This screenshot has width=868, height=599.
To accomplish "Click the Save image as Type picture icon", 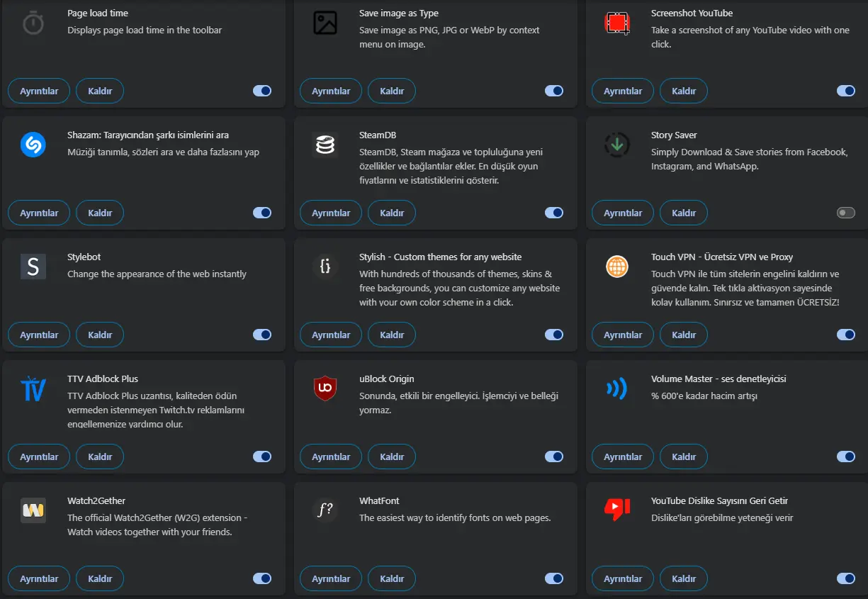I will (x=325, y=23).
